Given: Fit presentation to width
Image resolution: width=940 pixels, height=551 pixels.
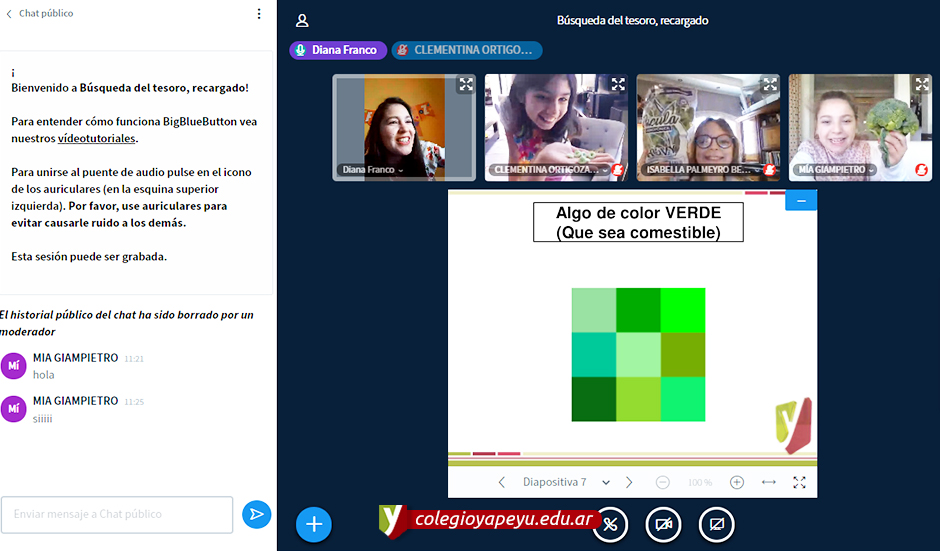Looking at the screenshot, I should pyautogui.click(x=768, y=482).
